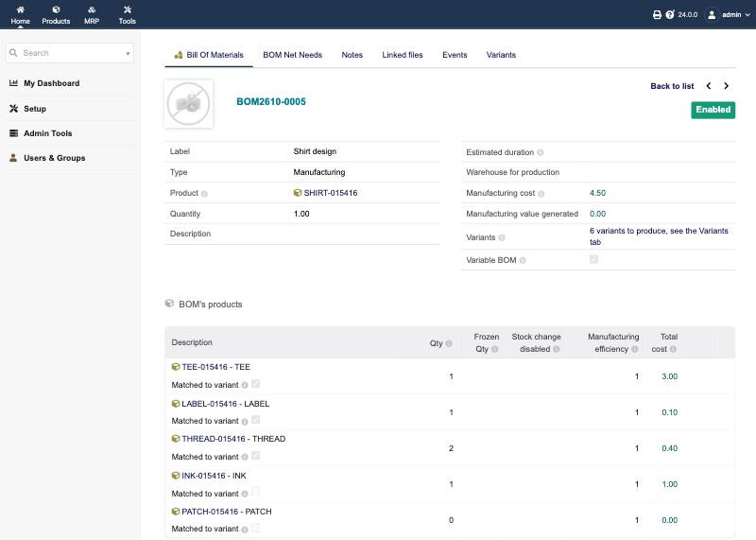Screen dimensions: 756x540
Task: Click the BOM2610-0005 reference
Action: (271, 102)
